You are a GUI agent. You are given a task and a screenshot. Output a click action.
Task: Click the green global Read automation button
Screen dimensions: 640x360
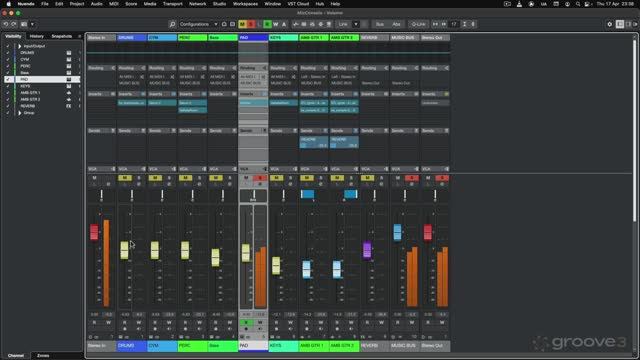click(x=267, y=24)
